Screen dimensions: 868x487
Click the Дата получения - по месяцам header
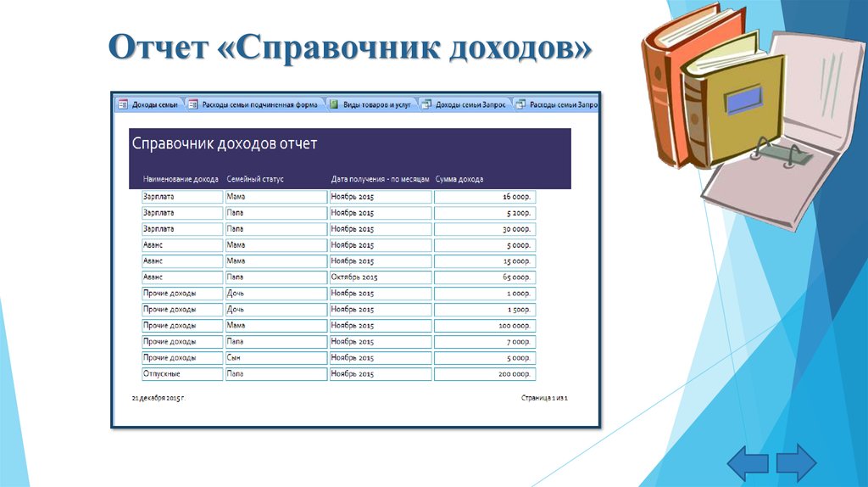[381, 179]
